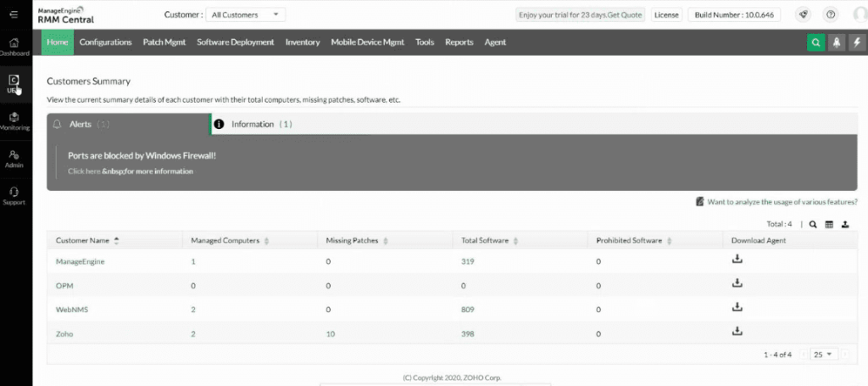Download agent for ManageEngine customer

(737, 260)
